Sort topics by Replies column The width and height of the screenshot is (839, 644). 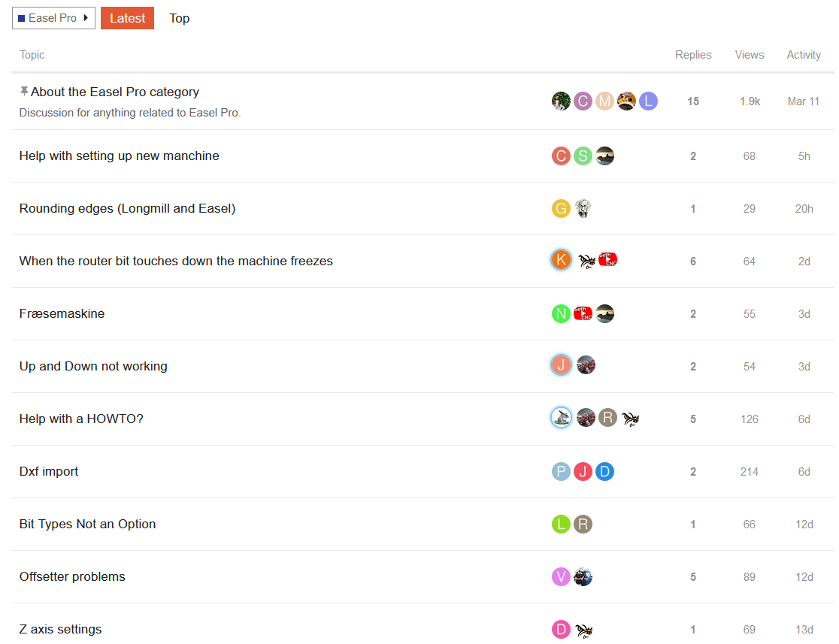coord(693,55)
